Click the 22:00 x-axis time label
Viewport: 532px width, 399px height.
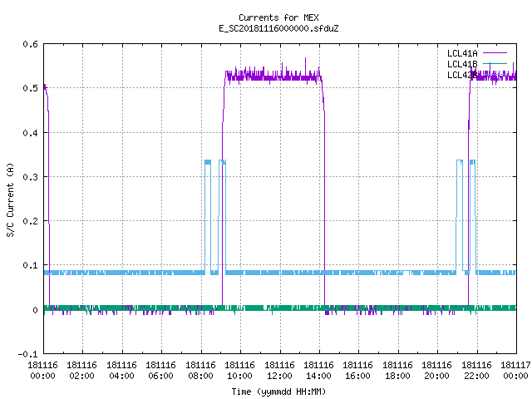point(476,376)
